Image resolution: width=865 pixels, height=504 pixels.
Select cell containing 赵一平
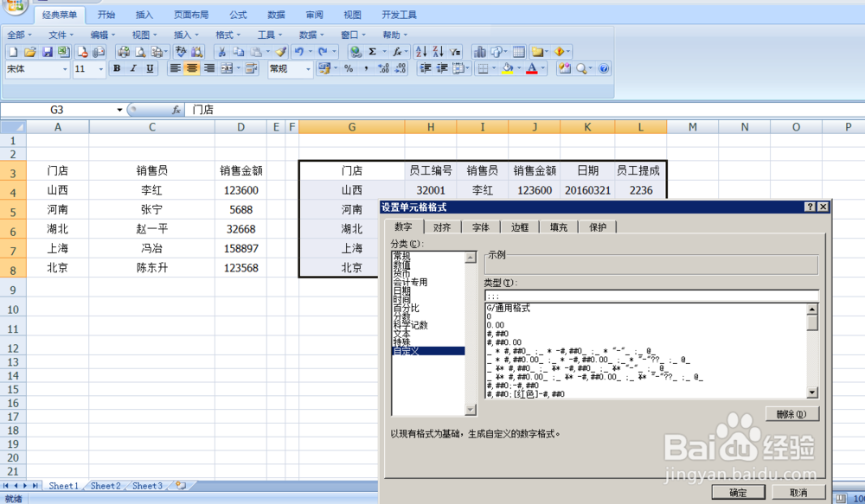click(151, 229)
